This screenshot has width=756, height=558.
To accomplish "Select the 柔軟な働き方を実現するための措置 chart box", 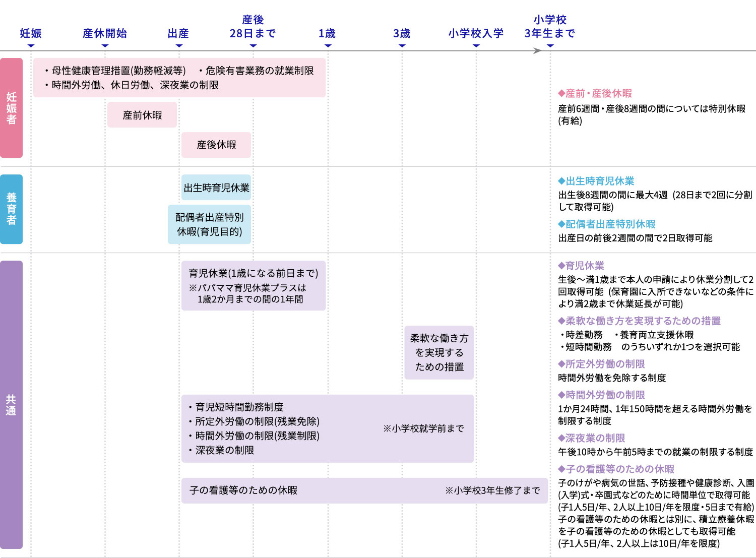I will 439,352.
